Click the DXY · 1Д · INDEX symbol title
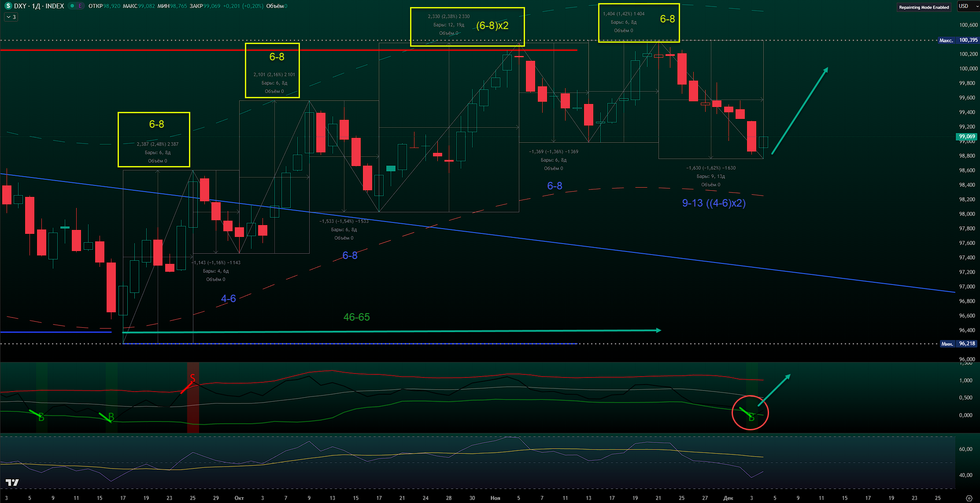 coord(39,6)
